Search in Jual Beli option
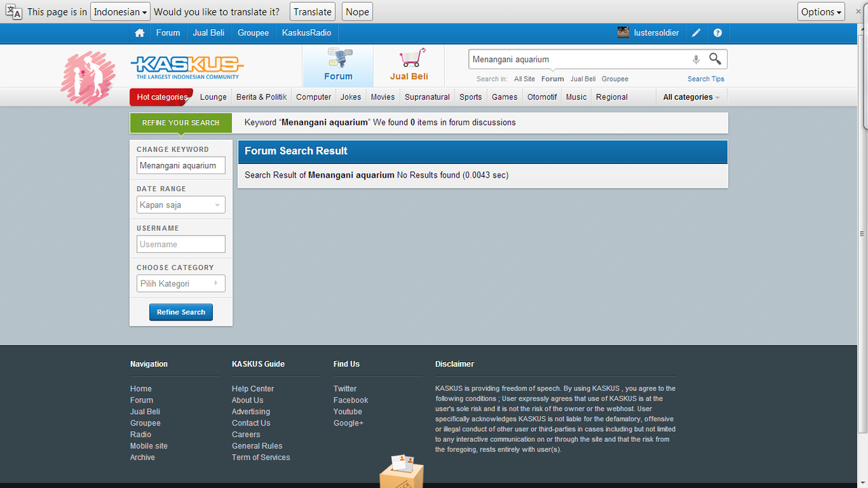 583,79
